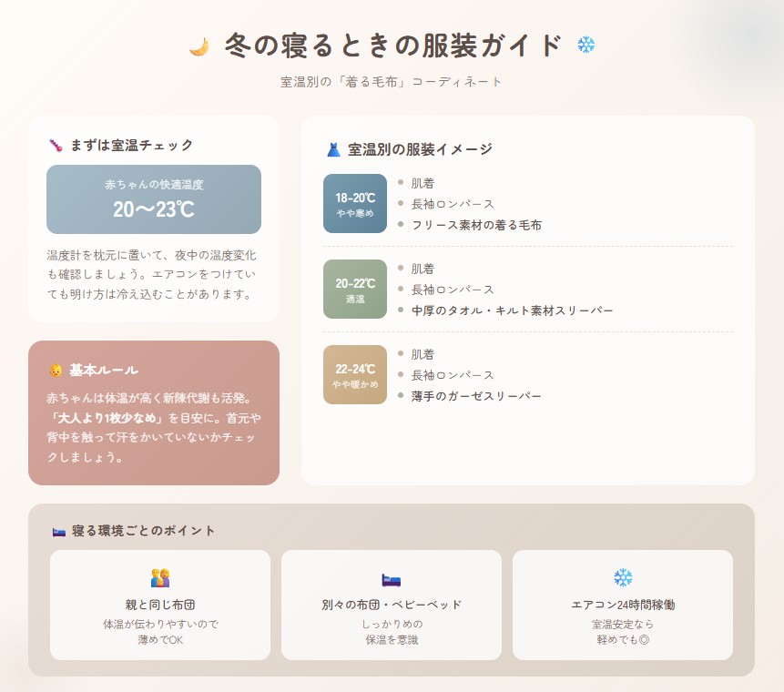
Task: Click the bed icon beside 寝る環境ごとのポイント
Action: click(59, 531)
